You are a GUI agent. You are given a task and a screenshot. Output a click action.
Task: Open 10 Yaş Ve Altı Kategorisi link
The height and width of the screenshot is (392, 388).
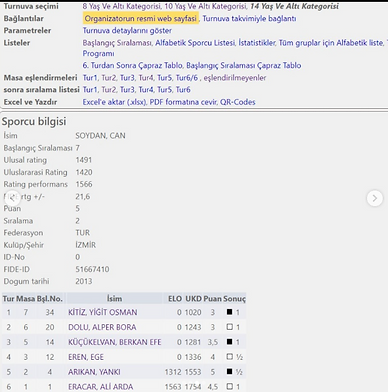coord(206,6)
